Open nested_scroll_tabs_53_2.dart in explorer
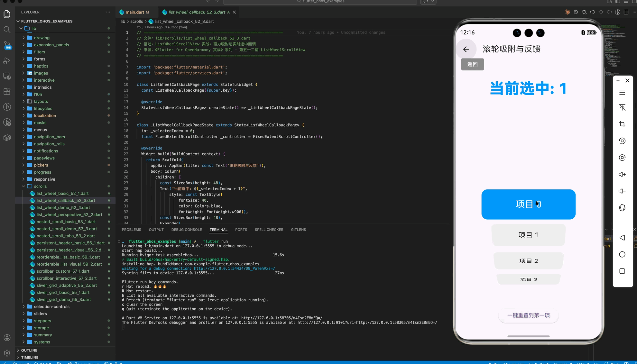This screenshot has width=637, height=364. [66, 236]
